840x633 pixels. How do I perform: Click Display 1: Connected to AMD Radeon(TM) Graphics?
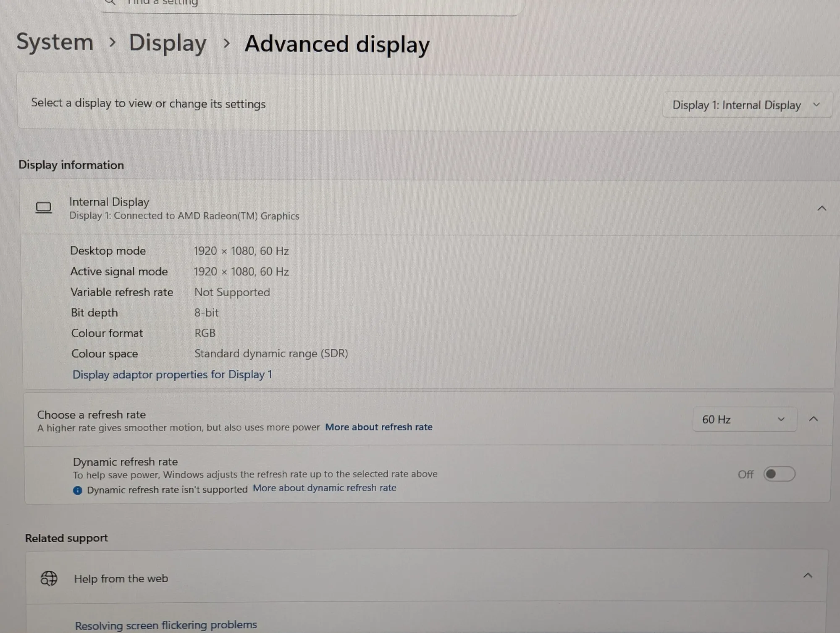pos(184,216)
